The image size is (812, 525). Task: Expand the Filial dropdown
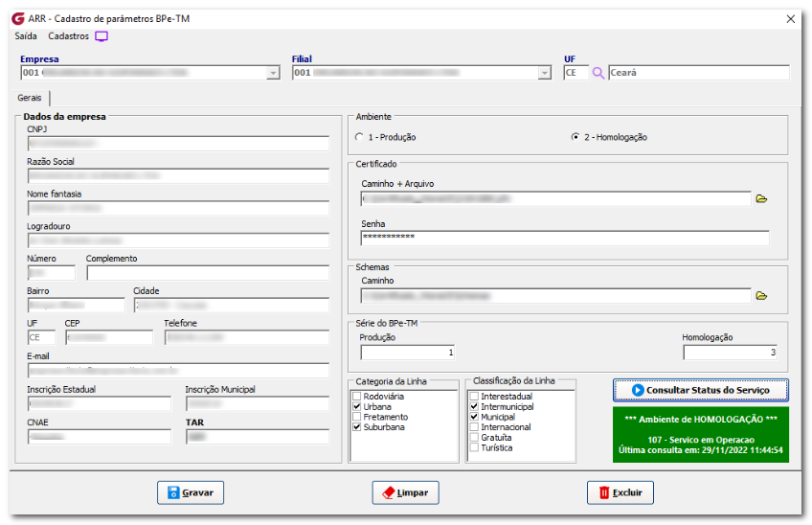[x=544, y=73]
